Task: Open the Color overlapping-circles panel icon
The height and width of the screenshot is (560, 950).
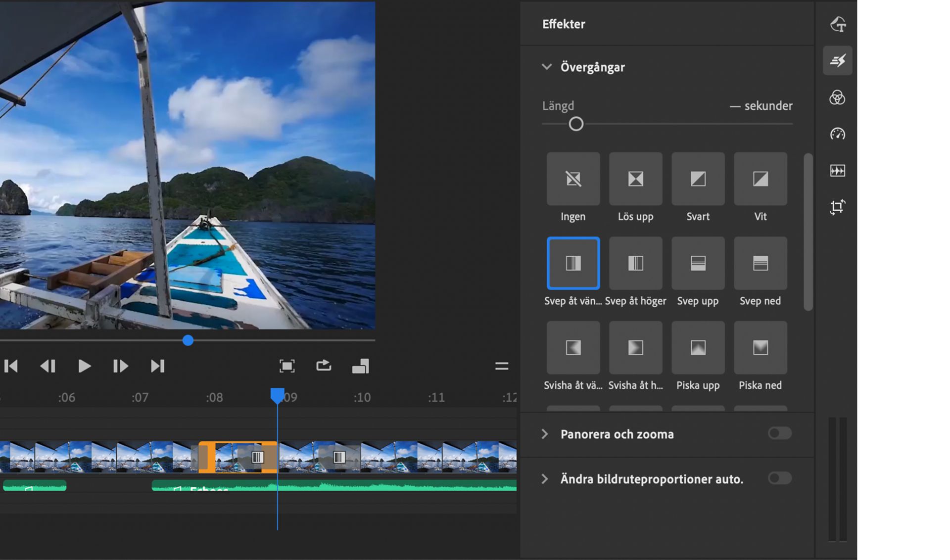Action: (x=837, y=97)
